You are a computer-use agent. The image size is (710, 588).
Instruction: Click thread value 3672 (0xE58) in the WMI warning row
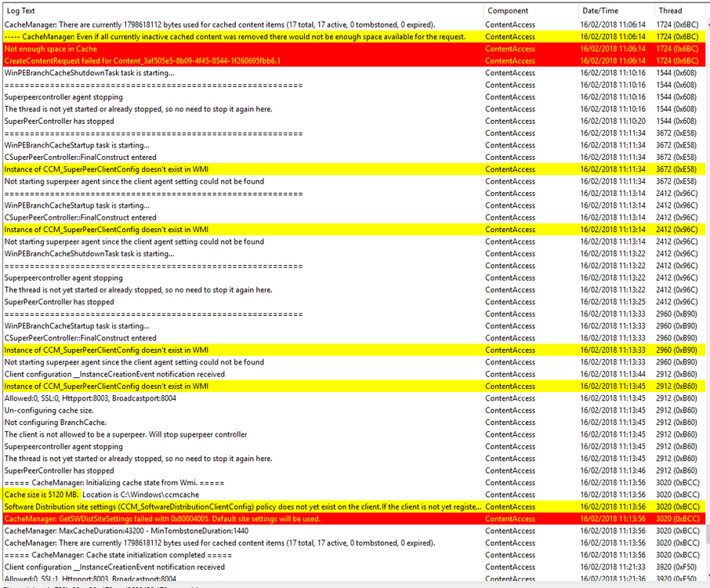676,169
